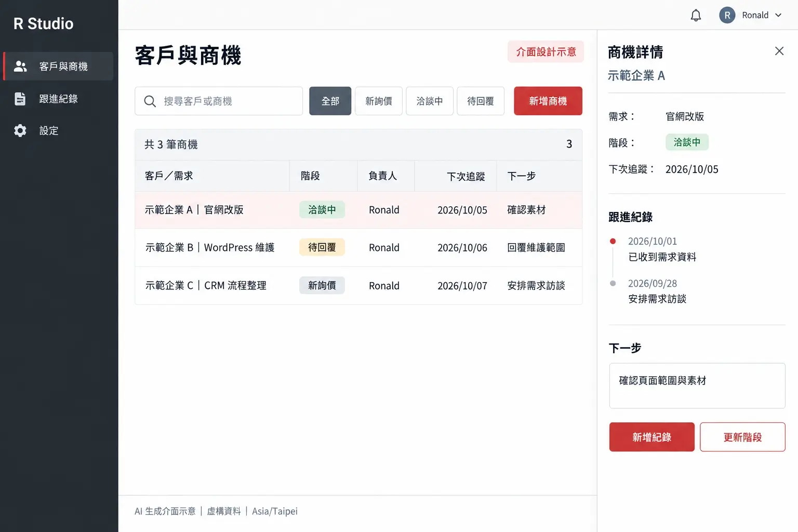The height and width of the screenshot is (532, 798).
Task: Show only 待回覆 opportunities
Action: click(481, 101)
